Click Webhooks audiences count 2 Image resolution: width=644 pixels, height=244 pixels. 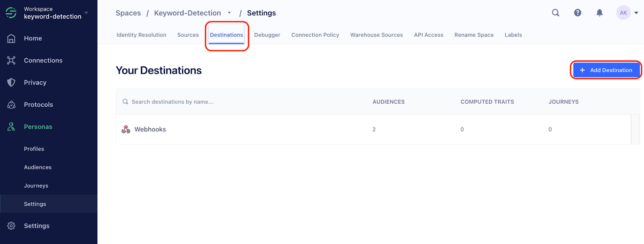pyautogui.click(x=374, y=129)
